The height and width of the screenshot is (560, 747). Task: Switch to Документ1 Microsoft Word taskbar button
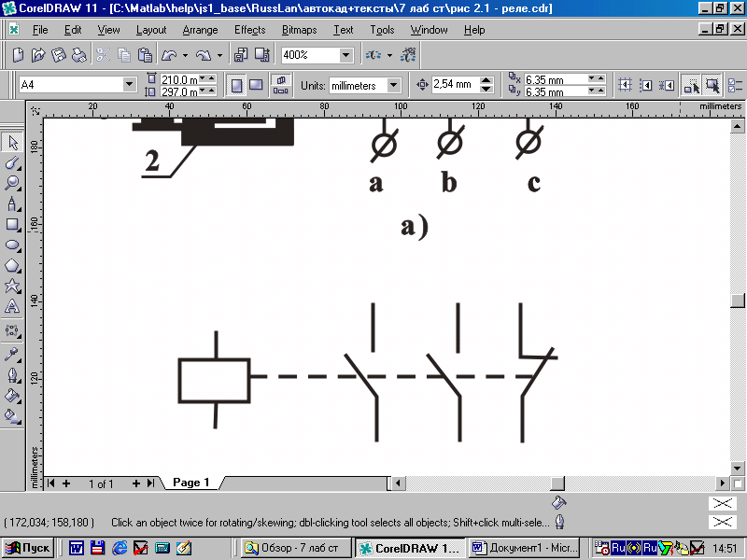525,548
